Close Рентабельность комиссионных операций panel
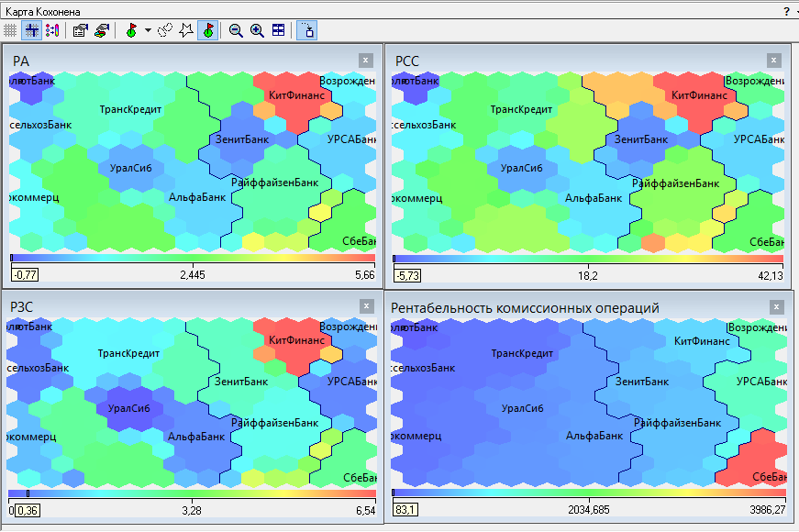 click(776, 306)
